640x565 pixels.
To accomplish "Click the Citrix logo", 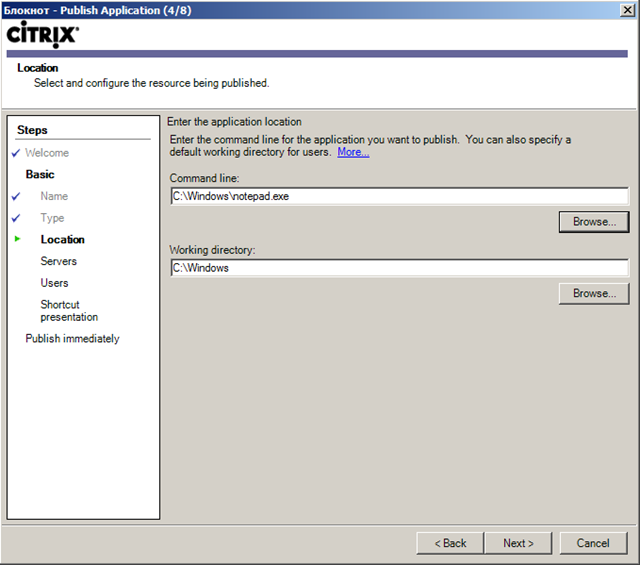I will point(43,34).
